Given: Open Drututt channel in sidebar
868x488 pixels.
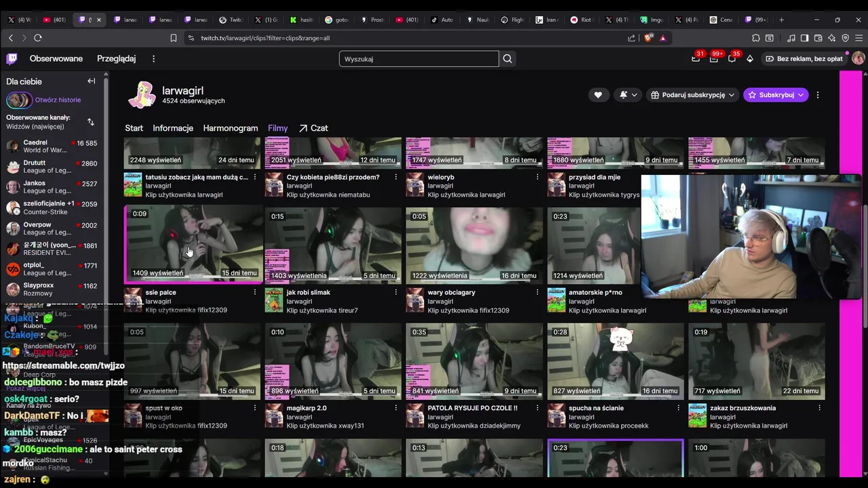Looking at the screenshot, I should point(52,167).
